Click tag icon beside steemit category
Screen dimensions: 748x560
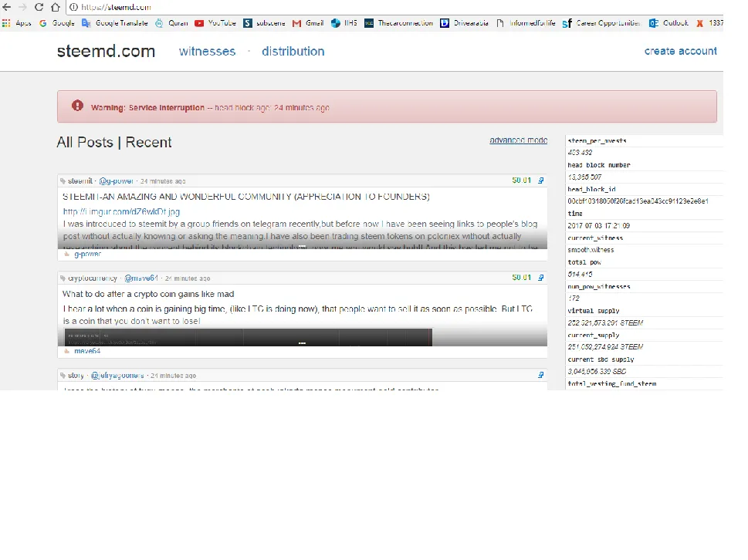(x=63, y=181)
